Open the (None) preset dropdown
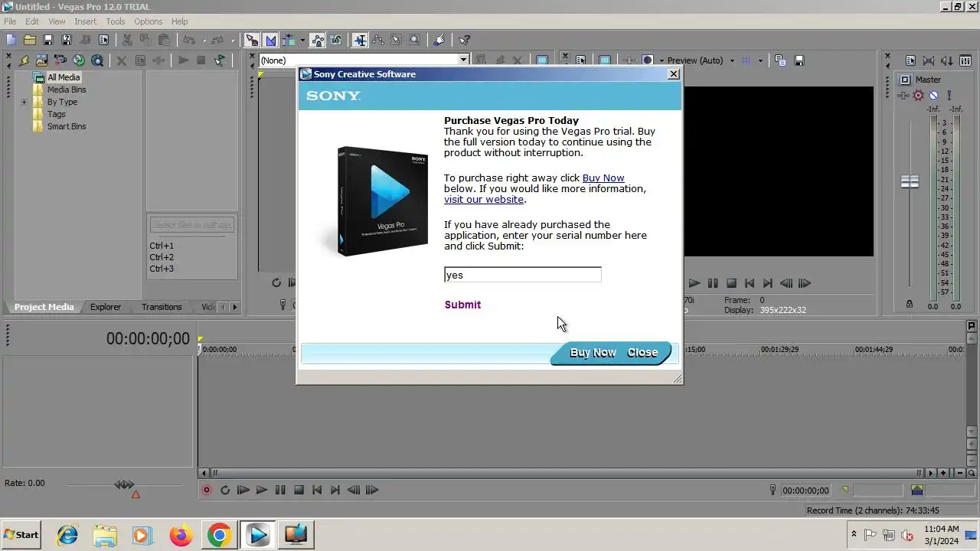 (x=463, y=60)
